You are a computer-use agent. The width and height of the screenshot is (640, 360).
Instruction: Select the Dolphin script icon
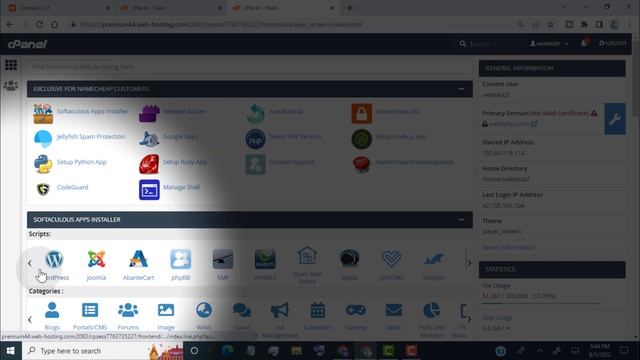[433, 259]
